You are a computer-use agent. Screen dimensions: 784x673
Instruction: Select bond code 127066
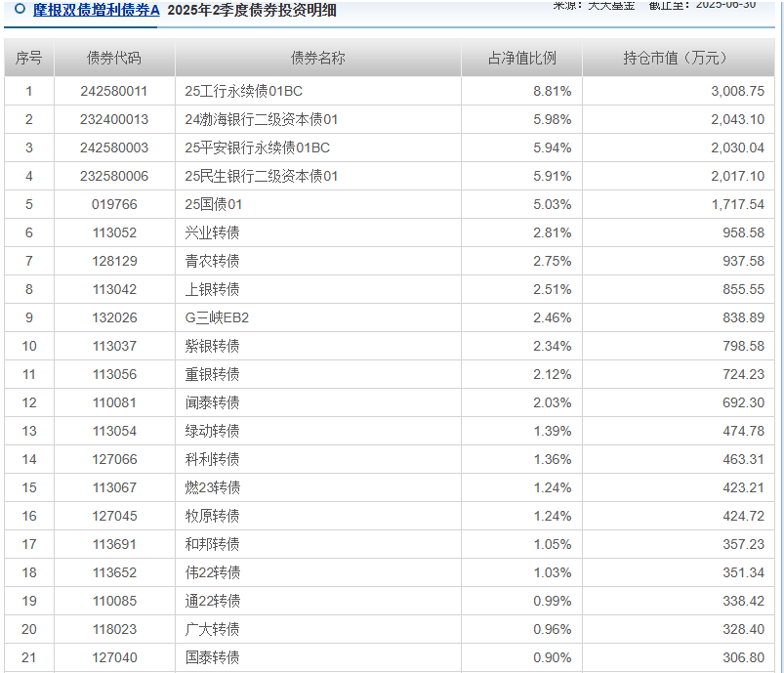click(114, 459)
